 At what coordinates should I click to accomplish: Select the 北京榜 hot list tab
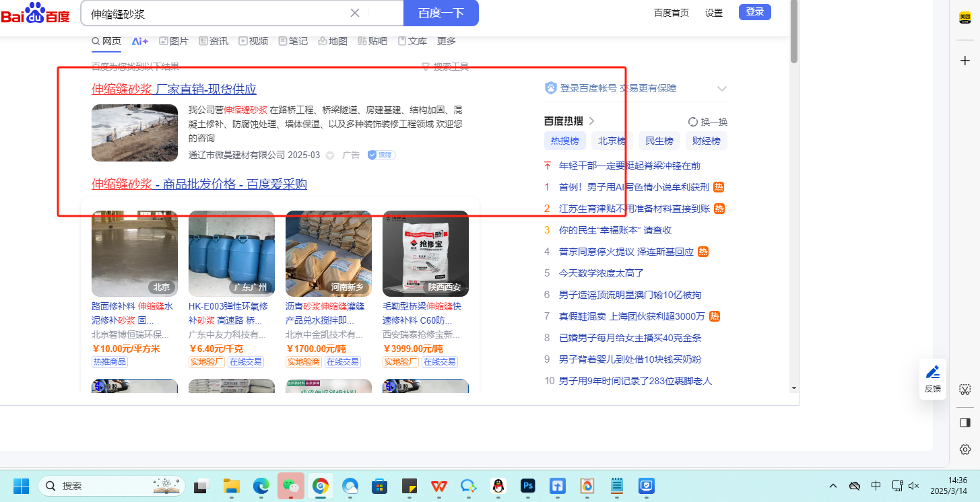pos(612,141)
